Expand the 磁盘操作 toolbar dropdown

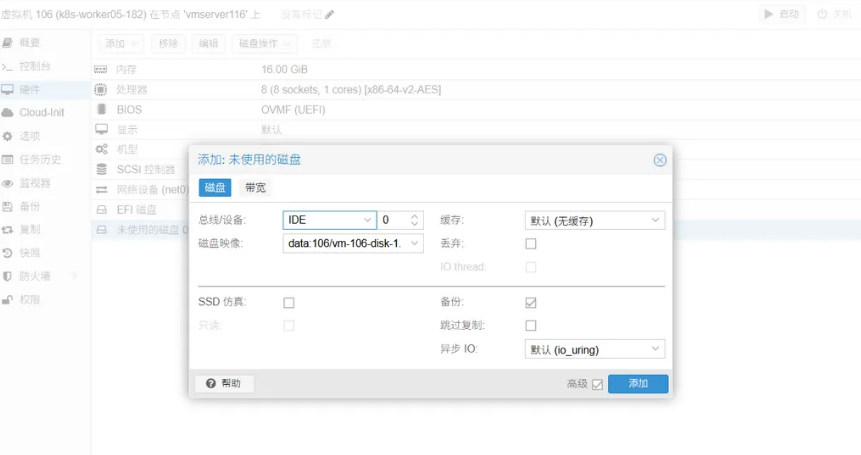265,43
